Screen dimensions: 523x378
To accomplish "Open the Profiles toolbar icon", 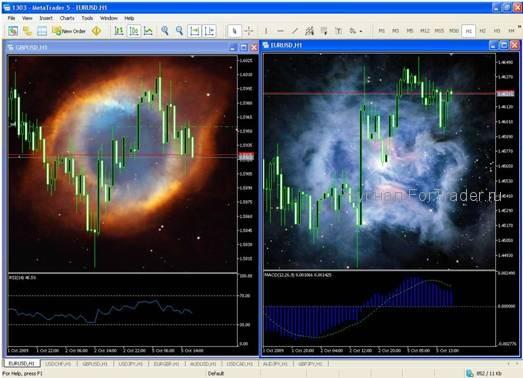I will pyautogui.click(x=27, y=31).
